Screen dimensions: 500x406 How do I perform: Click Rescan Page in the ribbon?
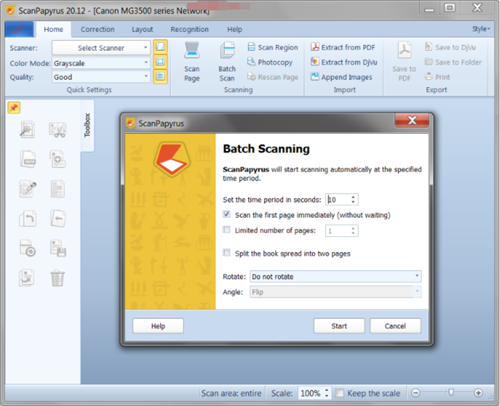click(273, 77)
